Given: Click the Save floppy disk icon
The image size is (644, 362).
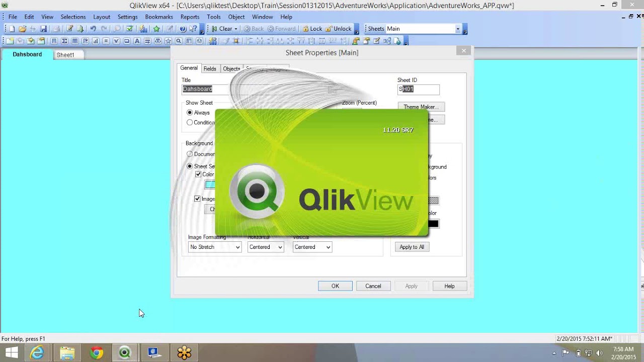Looking at the screenshot, I should coord(43,29).
